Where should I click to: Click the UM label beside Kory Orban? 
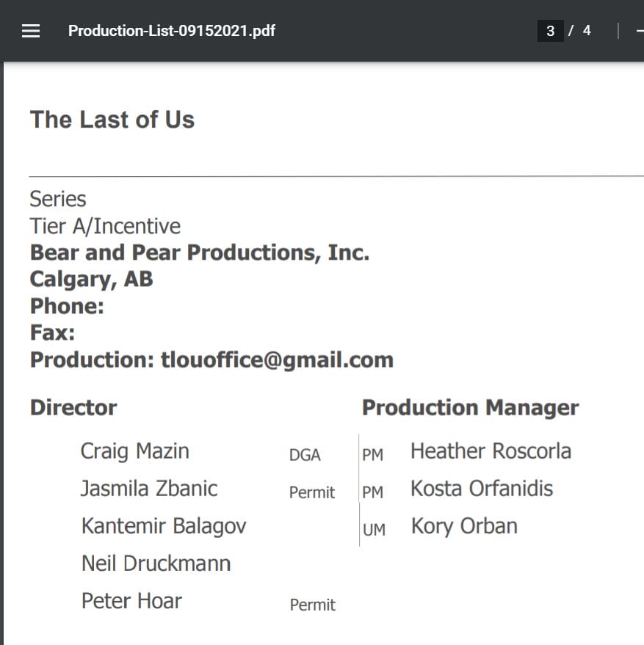(x=374, y=530)
